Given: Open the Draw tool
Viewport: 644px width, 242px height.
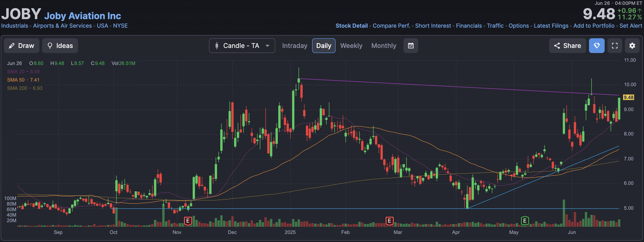Looking at the screenshot, I should click(x=21, y=46).
